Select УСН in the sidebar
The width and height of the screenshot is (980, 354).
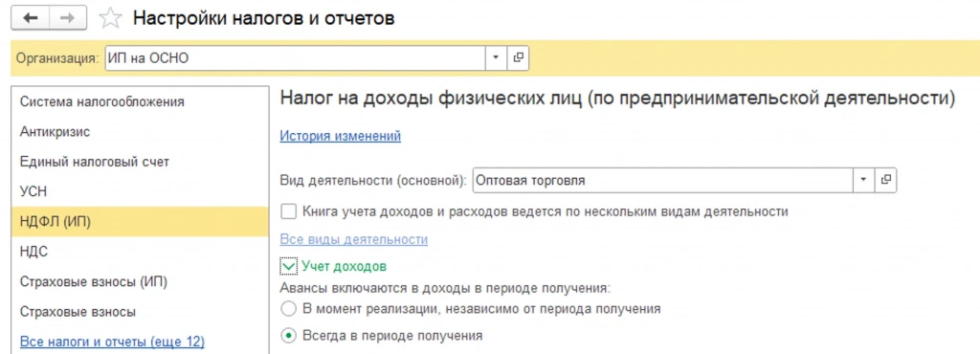click(x=140, y=191)
